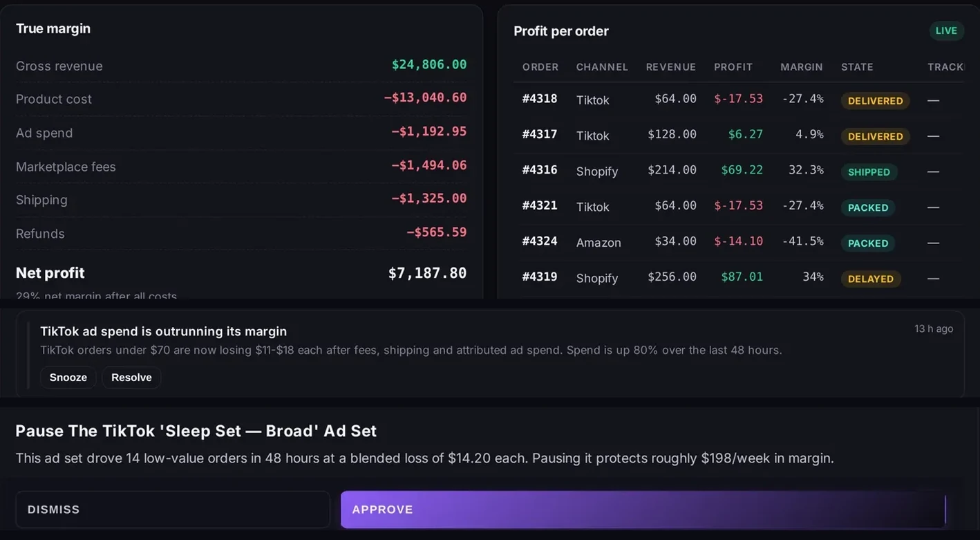980x540 pixels.
Task: Click the $69.22 profit for order #4316
Action: [742, 170]
